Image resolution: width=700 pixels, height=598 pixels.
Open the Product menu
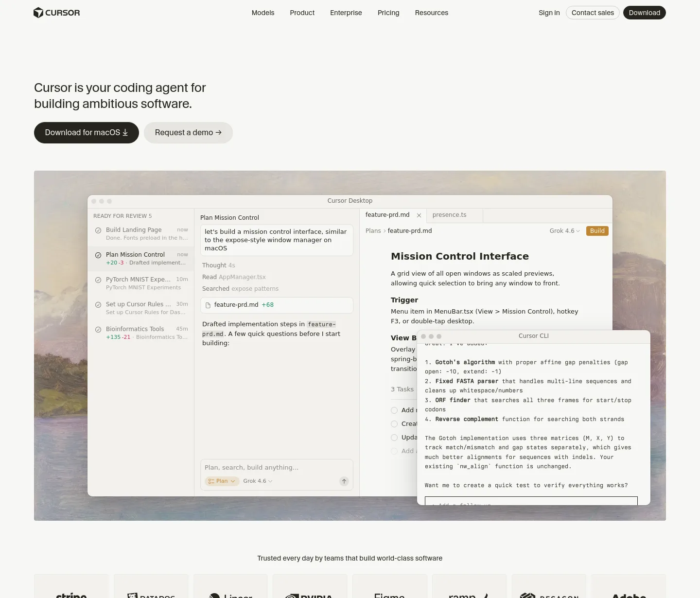tap(302, 13)
